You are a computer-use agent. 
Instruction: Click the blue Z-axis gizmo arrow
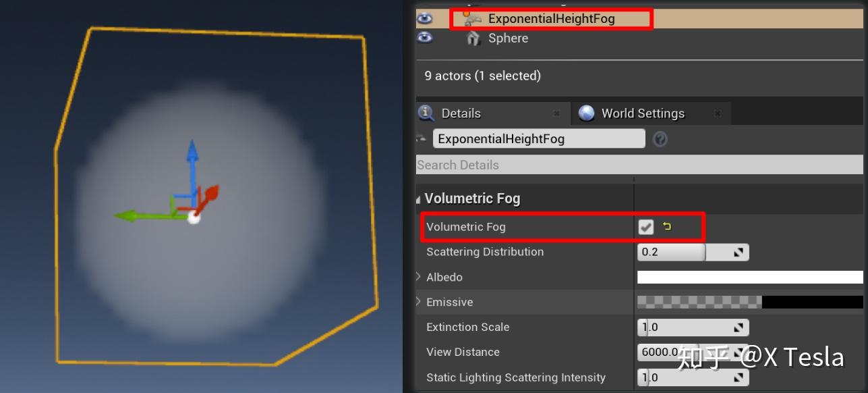(193, 169)
